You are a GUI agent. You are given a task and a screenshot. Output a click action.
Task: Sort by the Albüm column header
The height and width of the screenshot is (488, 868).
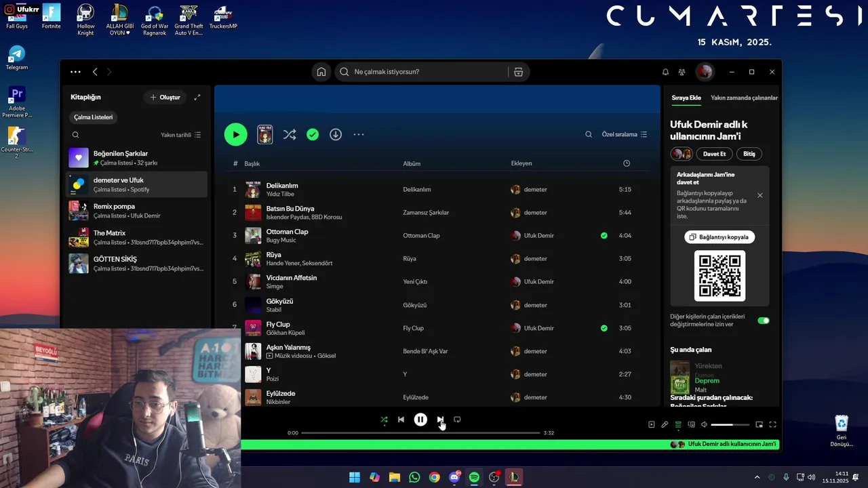(x=412, y=163)
